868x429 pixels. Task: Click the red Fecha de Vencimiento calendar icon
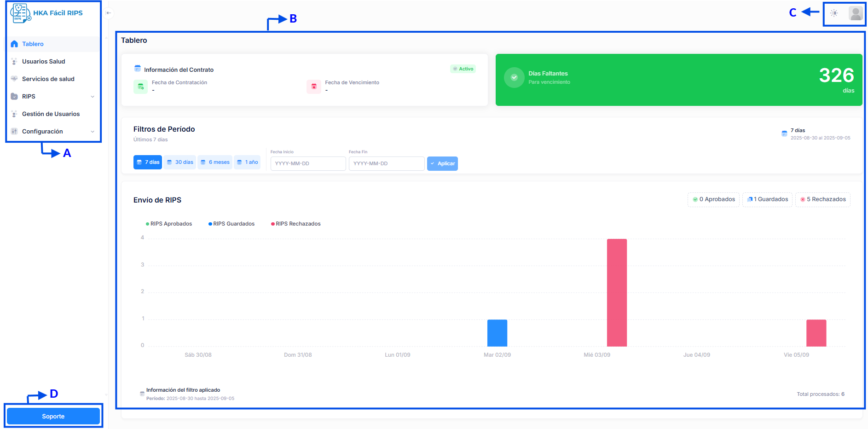314,87
